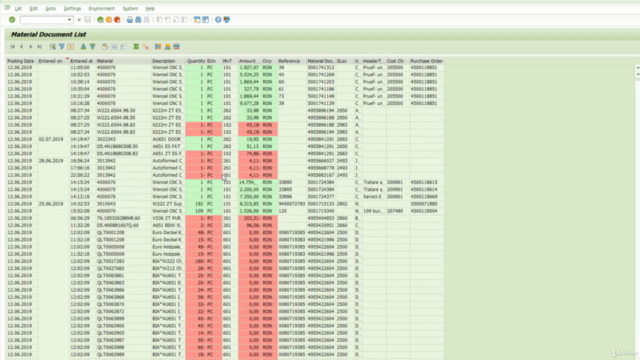Open the Edit menu
This screenshot has height=360, width=640.
[33, 9]
